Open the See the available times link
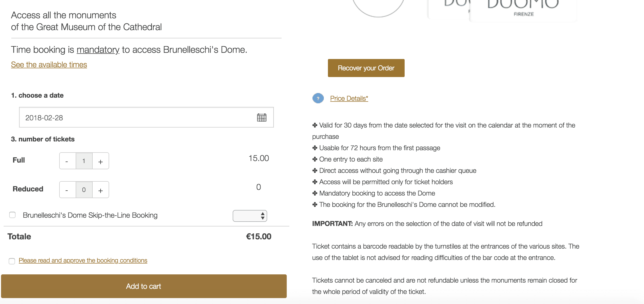Screen dimensions: 644x304 point(49,65)
